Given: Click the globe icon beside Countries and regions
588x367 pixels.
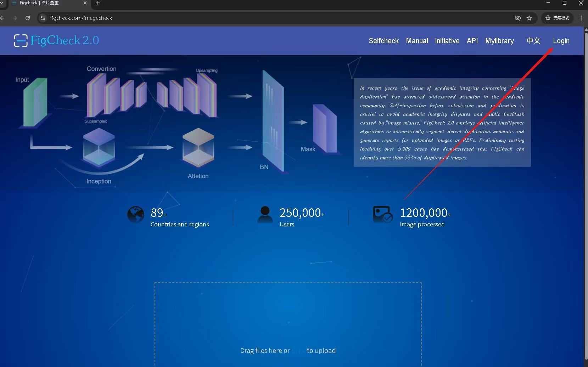Looking at the screenshot, I should click(136, 215).
